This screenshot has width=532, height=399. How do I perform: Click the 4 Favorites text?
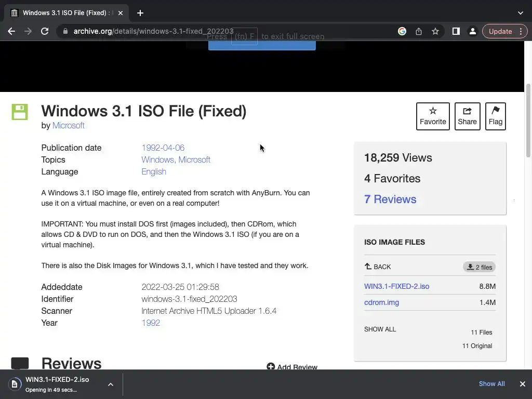click(392, 179)
